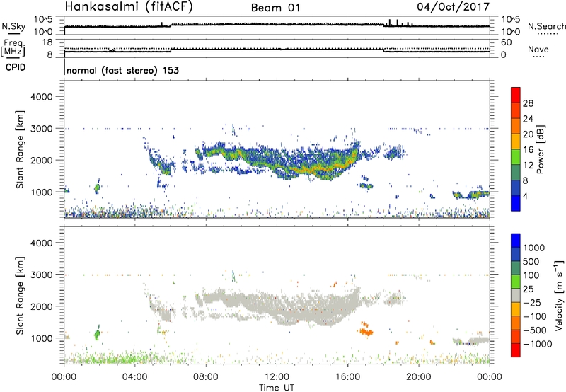Click the velocity panel Slant Range label
566x392 pixels.
click(x=20, y=295)
